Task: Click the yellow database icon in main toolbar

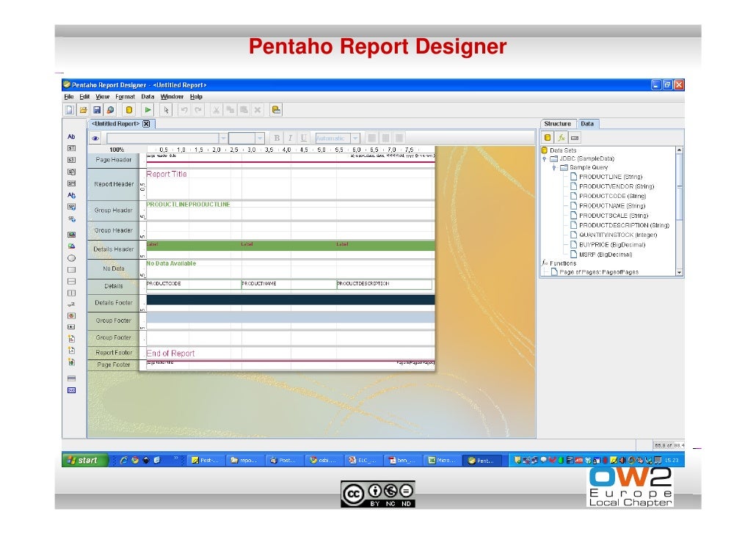Action: click(x=128, y=110)
